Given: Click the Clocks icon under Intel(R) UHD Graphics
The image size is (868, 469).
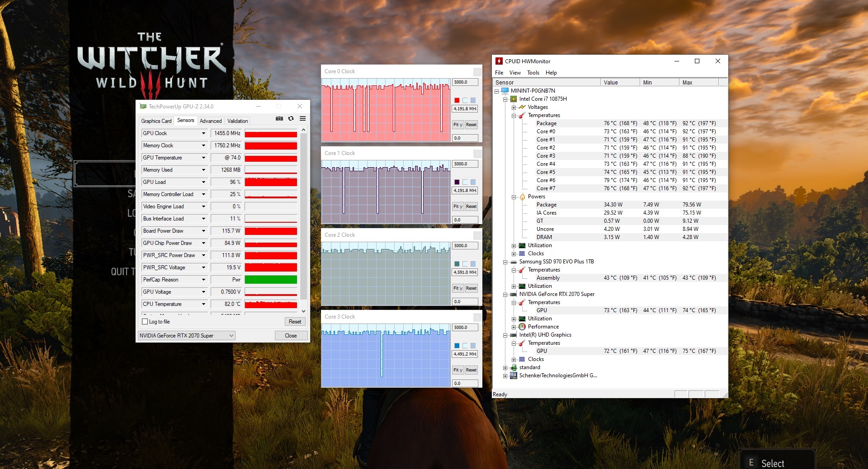Looking at the screenshot, I should (522, 359).
